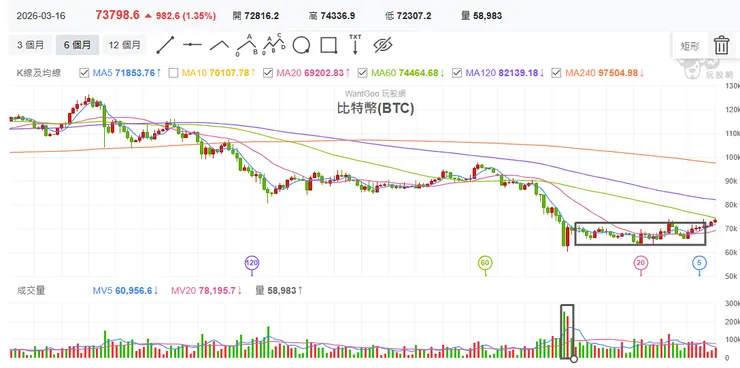This screenshot has height=368, width=740.
Task: Uncheck the MA5 moving average checkbox
Action: tap(84, 73)
